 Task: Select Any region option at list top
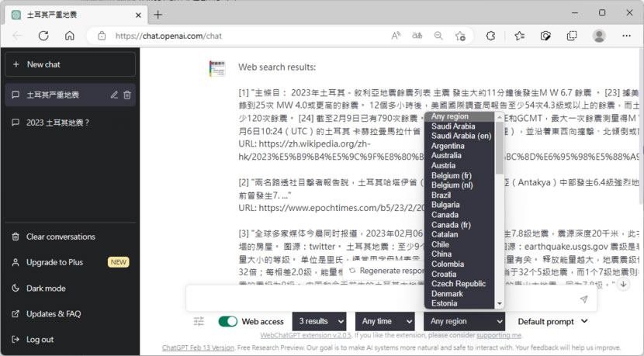[x=461, y=116]
